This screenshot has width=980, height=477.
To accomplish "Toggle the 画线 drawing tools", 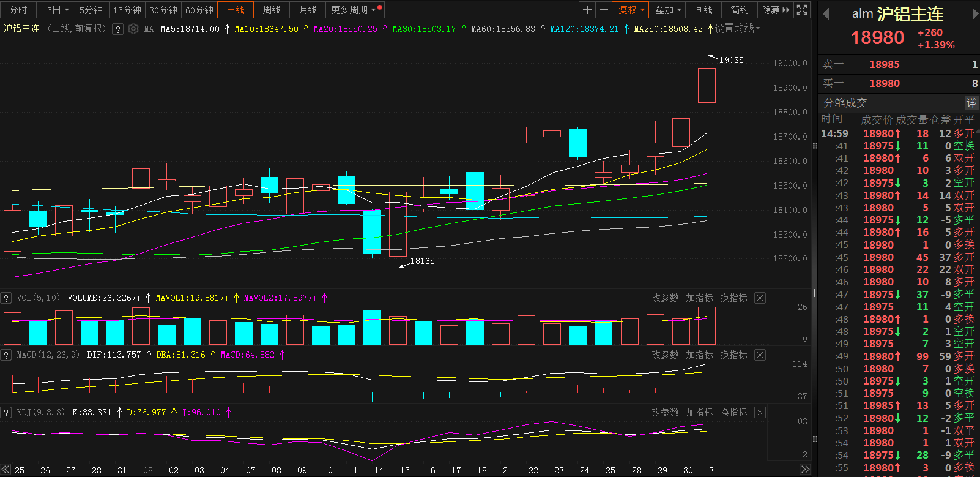I will pyautogui.click(x=703, y=10).
